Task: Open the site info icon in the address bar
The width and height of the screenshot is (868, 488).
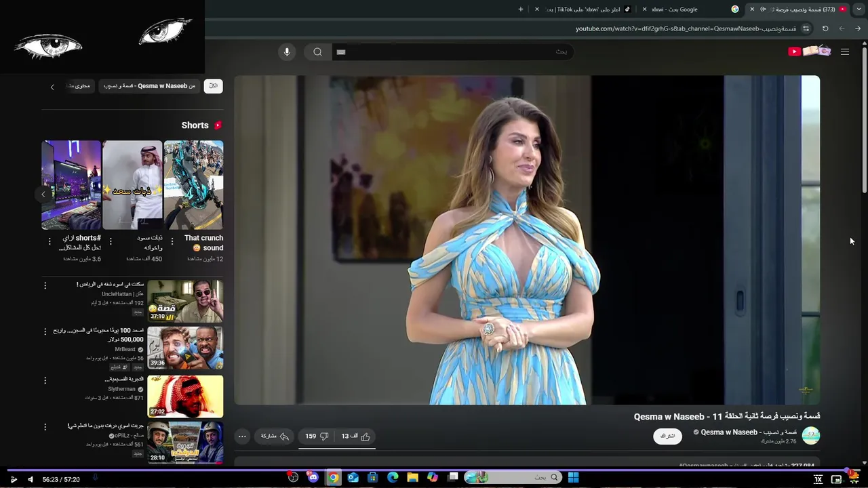Action: pyautogui.click(x=806, y=28)
